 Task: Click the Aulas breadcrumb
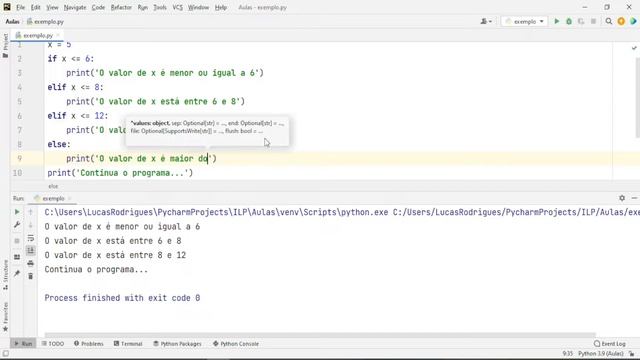click(x=12, y=21)
